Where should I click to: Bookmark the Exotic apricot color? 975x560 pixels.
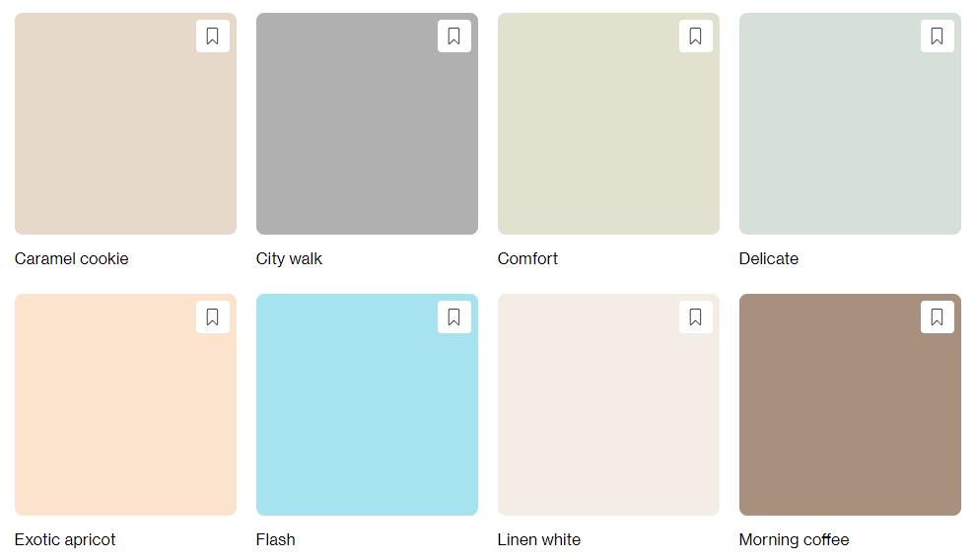point(213,317)
